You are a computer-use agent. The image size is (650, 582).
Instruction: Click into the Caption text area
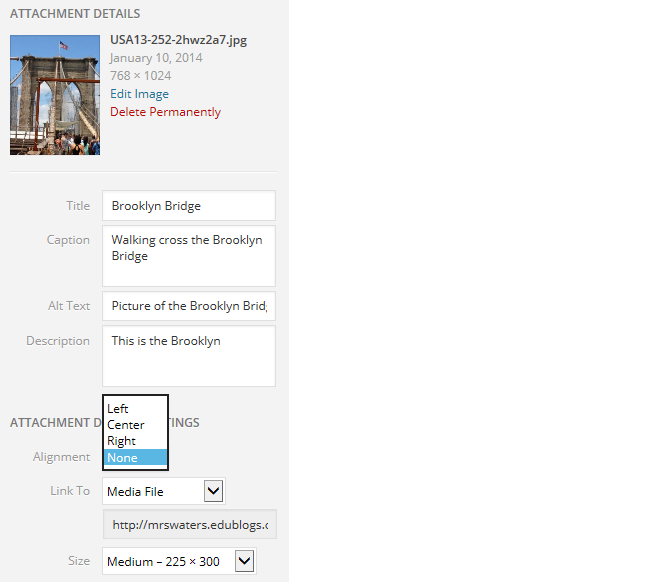[x=189, y=256]
